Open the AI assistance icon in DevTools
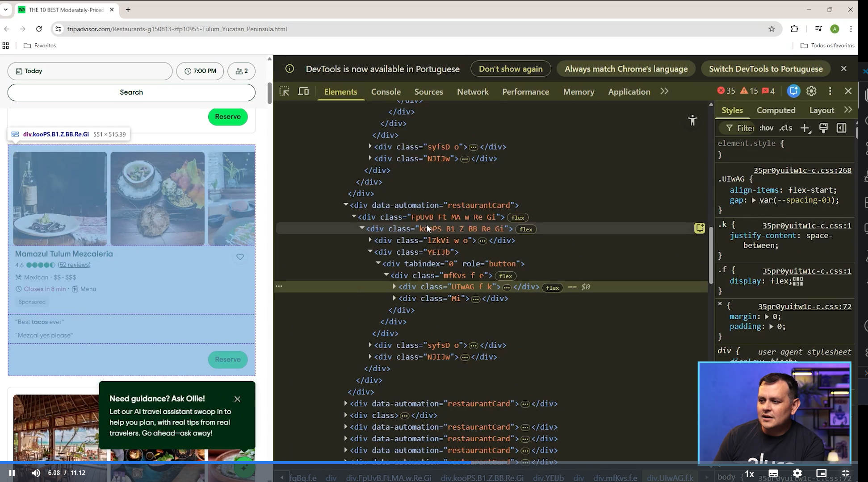868x482 pixels. pyautogui.click(x=793, y=91)
